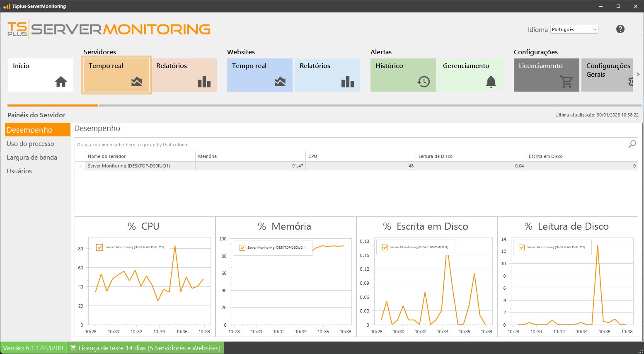Image resolution: width=644 pixels, height=354 pixels.
Task: Open the Servidores Relatórios bar chart icon
Action: click(204, 82)
